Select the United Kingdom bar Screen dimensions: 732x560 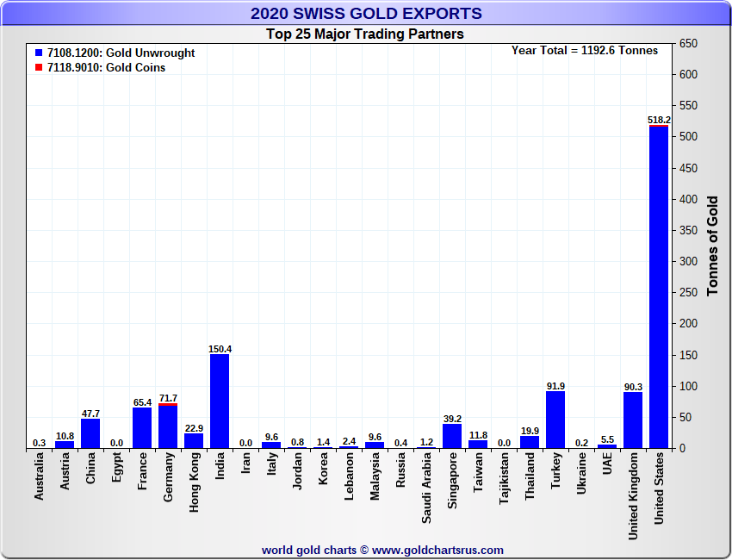(x=633, y=420)
